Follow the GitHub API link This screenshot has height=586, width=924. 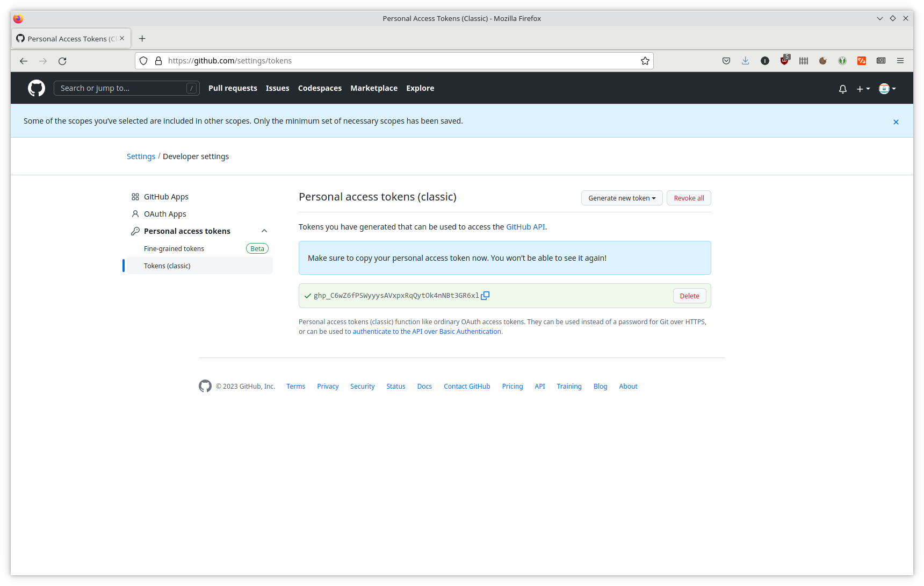[525, 227]
